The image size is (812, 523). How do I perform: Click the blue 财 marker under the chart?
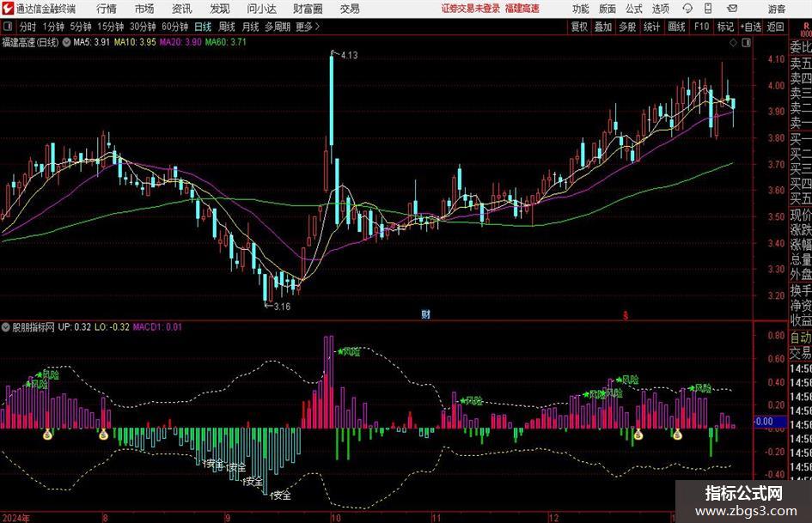(425, 313)
